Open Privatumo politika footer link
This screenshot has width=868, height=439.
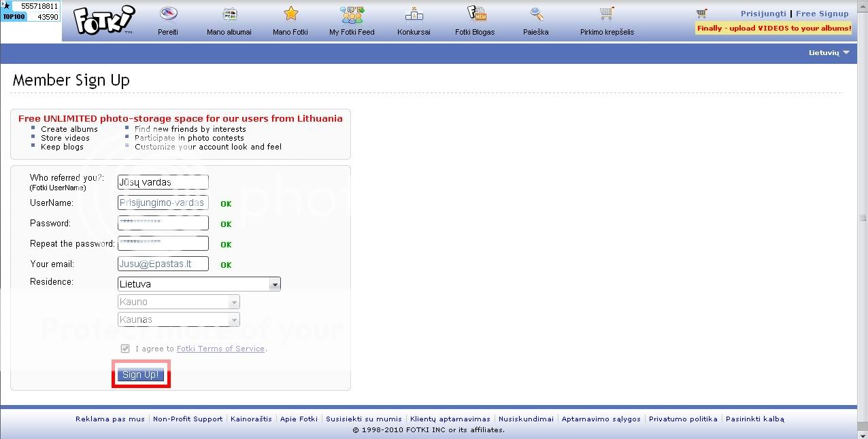point(683,419)
